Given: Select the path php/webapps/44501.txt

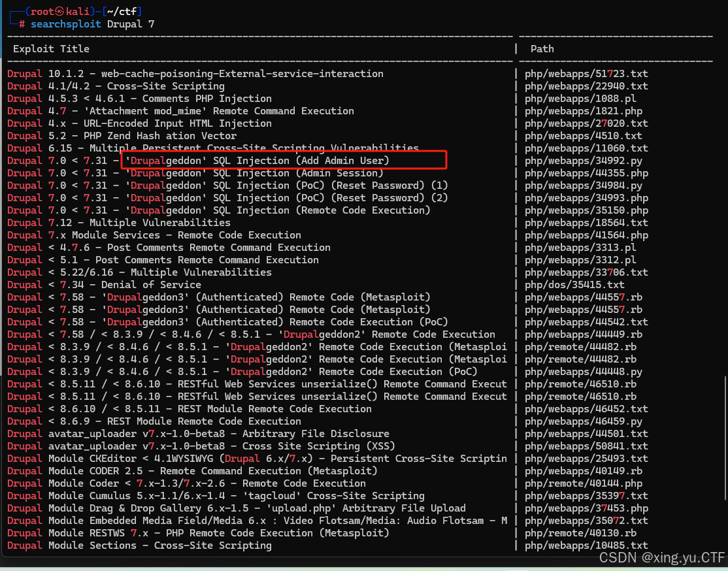Looking at the screenshot, I should pyautogui.click(x=586, y=434).
